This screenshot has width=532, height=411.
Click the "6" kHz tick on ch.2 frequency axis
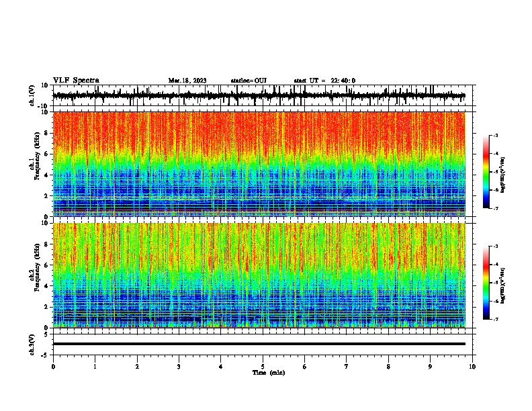(46, 265)
